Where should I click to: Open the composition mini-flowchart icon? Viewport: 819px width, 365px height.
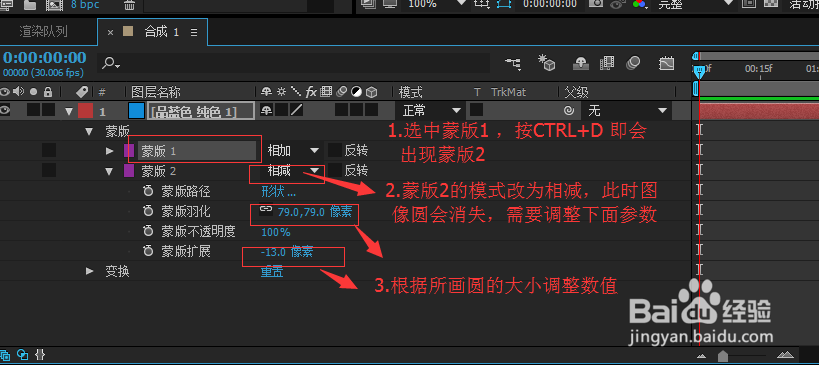point(512,63)
